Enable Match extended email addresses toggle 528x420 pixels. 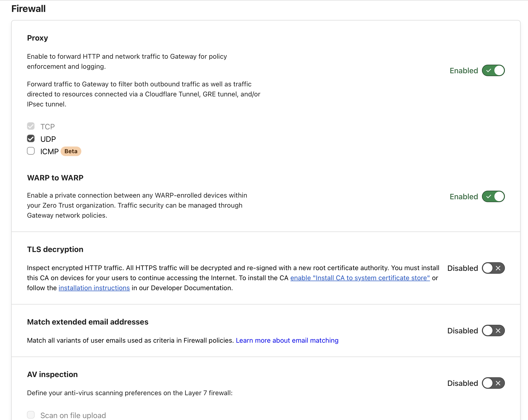(493, 331)
